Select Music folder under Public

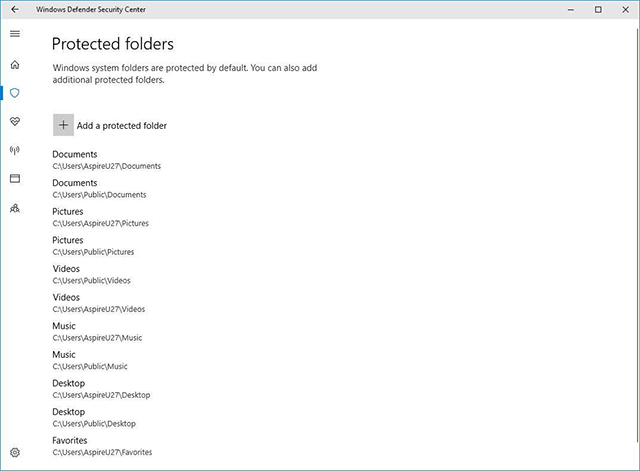(90, 360)
